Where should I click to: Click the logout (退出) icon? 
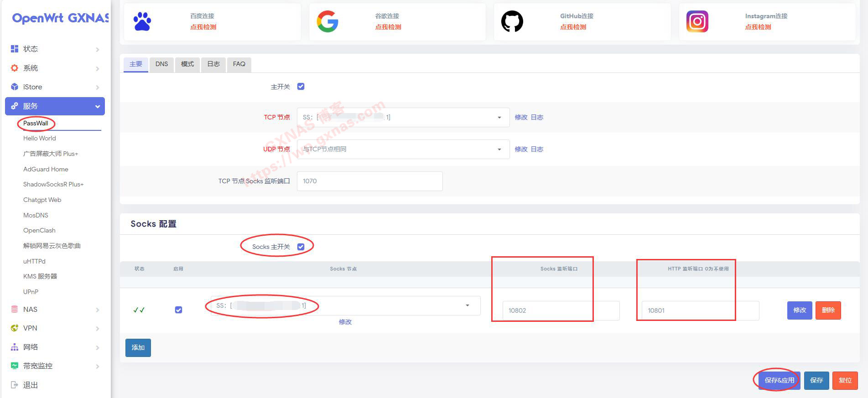point(15,385)
